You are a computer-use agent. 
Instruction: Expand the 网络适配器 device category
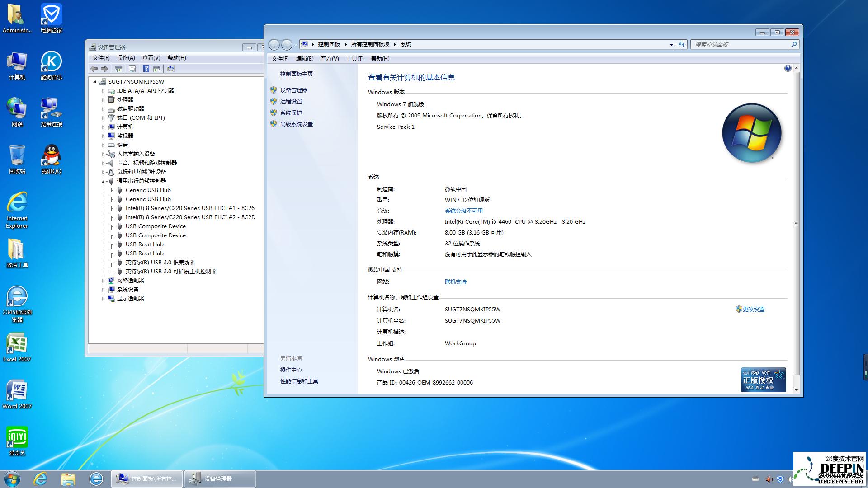click(103, 280)
